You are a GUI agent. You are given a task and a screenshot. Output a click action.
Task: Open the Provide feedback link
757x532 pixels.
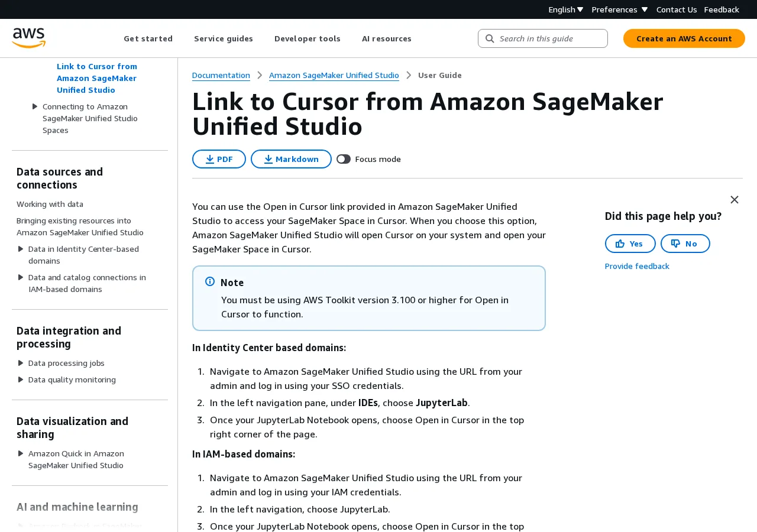tap(637, 266)
